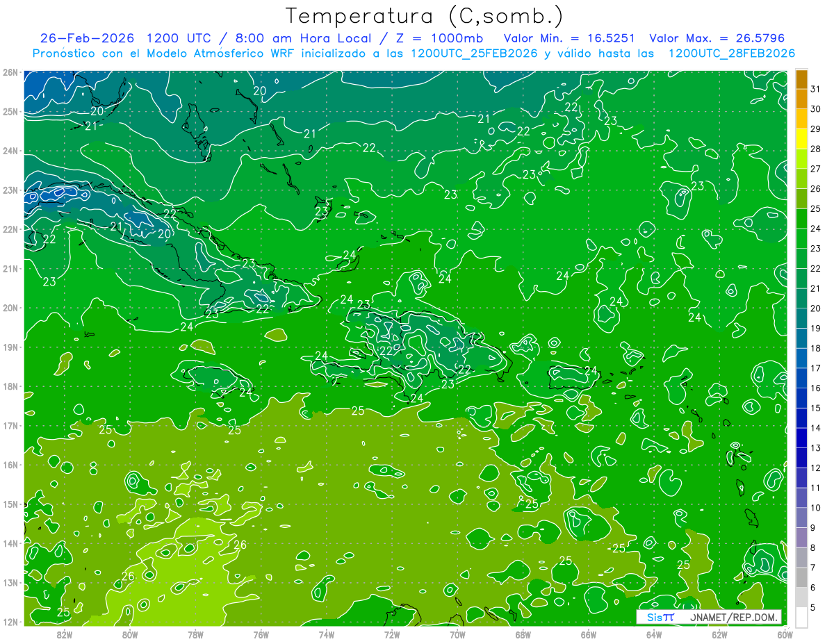Click the longitude axis label "82W"
This screenshot has height=644, width=834.
pos(65,634)
